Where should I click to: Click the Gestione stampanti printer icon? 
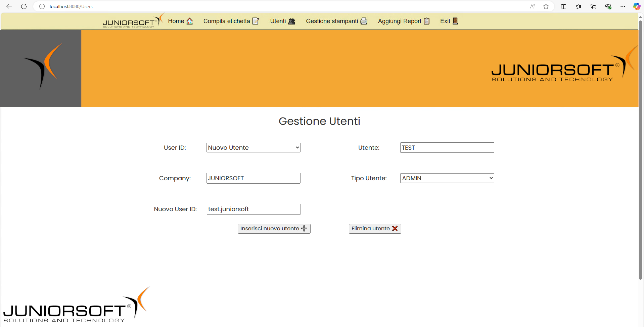364,21
